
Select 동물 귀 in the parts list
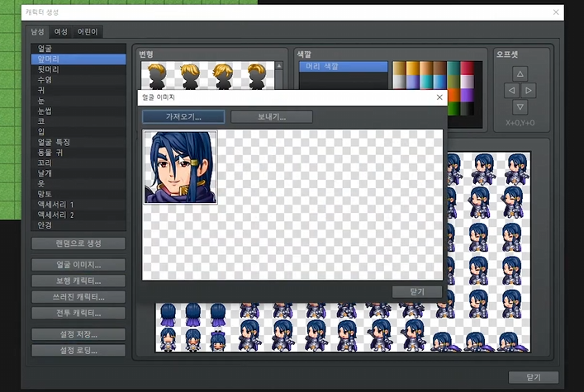click(78, 153)
